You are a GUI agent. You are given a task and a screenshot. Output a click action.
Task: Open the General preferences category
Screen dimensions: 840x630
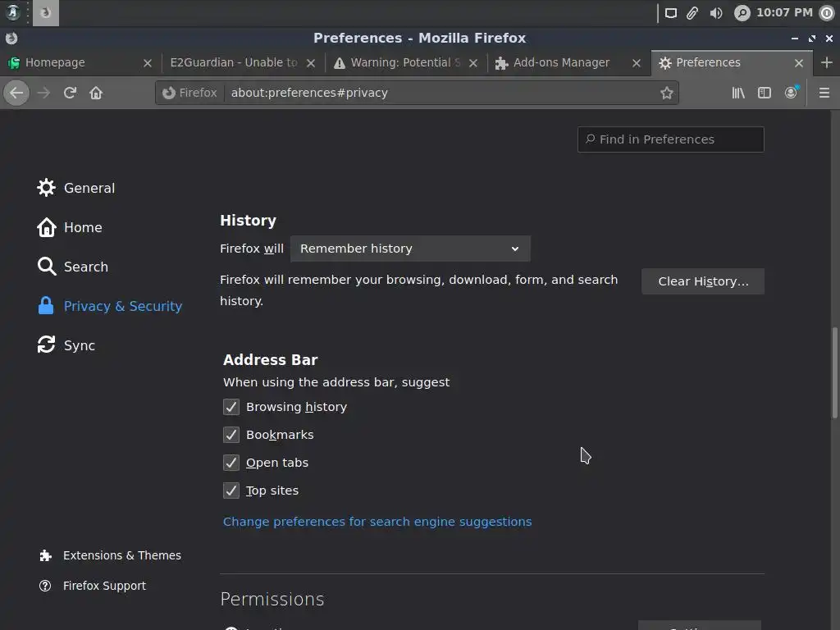tap(89, 188)
